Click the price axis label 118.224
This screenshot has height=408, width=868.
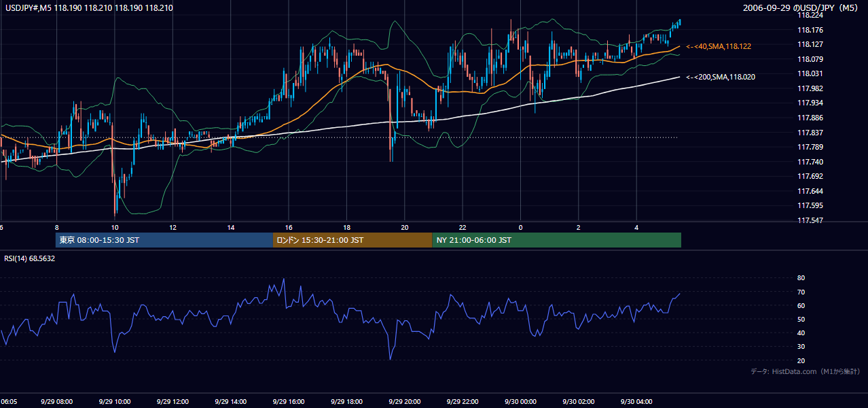pyautogui.click(x=810, y=15)
